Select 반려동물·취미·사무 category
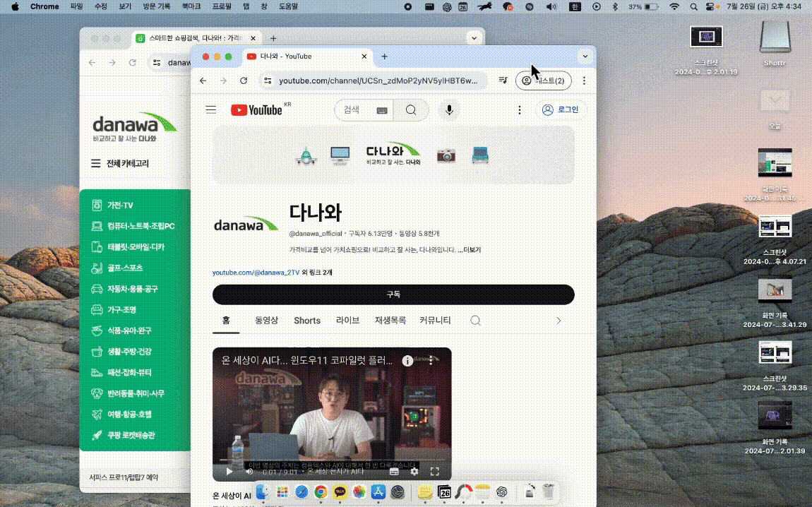Screen dimensions: 812x507 point(135,393)
